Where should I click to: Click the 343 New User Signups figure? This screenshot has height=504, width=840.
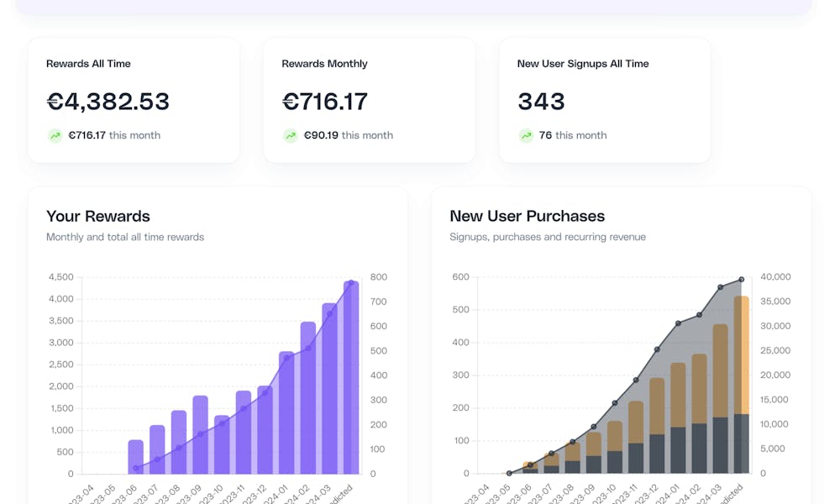541,102
